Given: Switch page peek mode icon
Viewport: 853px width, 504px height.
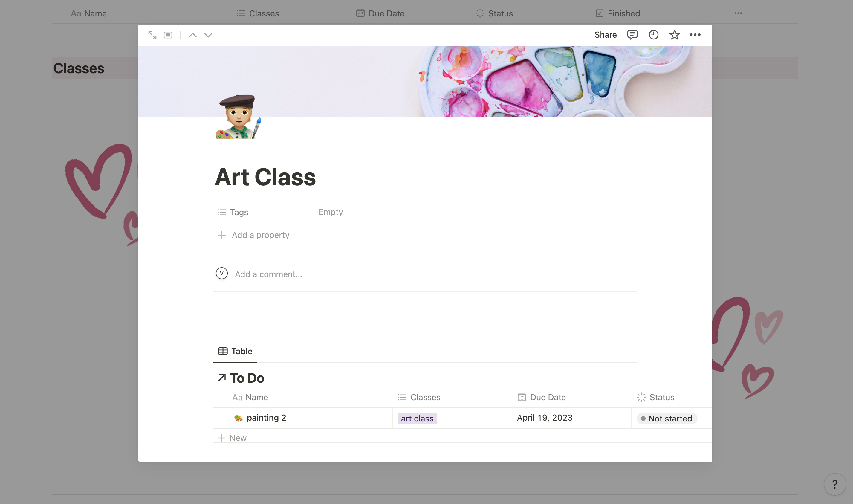Looking at the screenshot, I should coord(168,35).
